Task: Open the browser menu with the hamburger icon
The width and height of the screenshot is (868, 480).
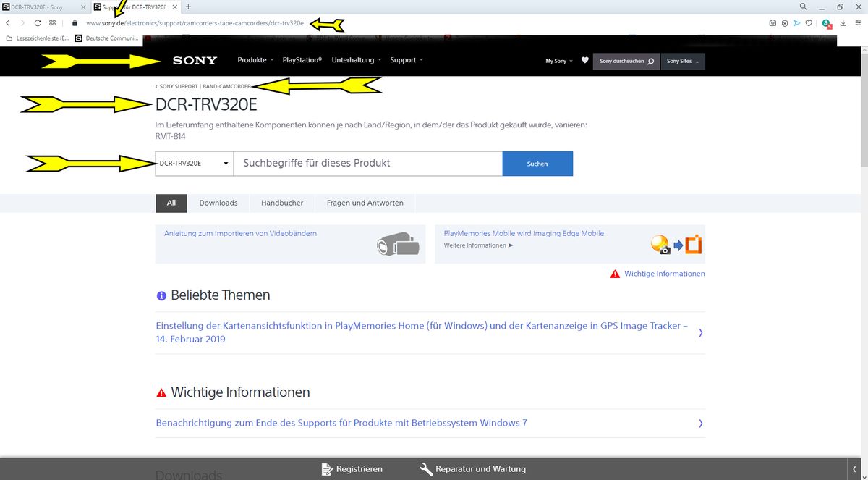Action: click(858, 23)
